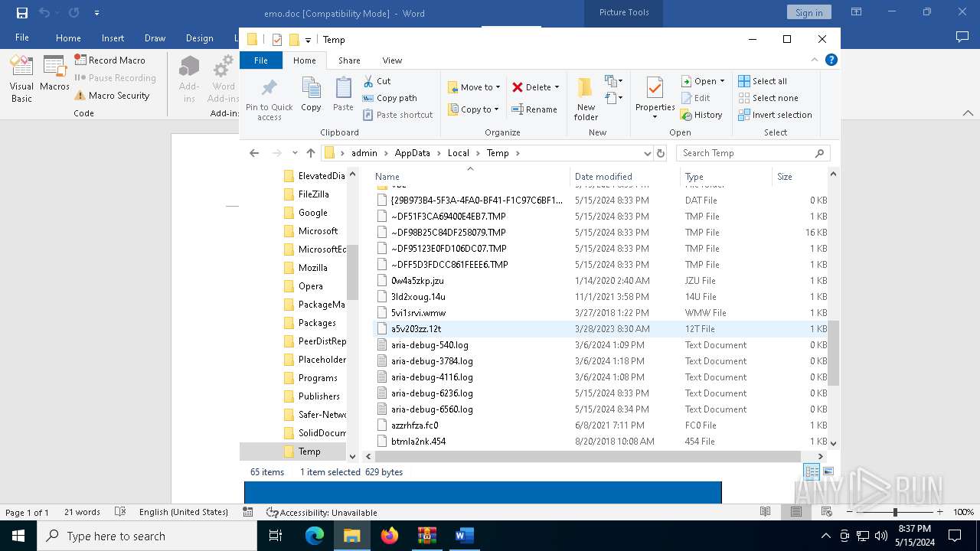Screen dimensions: 980x551
Task: Click Local in address breadcrumb
Action: 458,153
